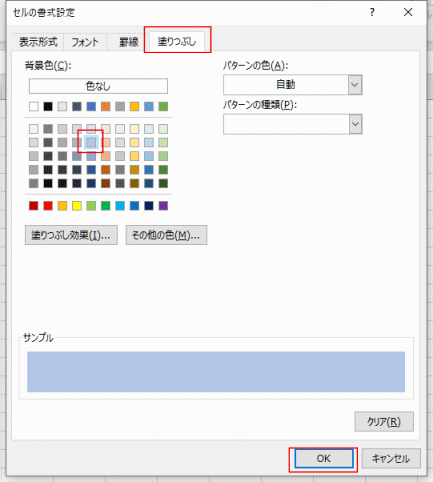Screen dimensions: 433x482
Task: Click the 塗りつぶし tab
Action: (x=177, y=41)
